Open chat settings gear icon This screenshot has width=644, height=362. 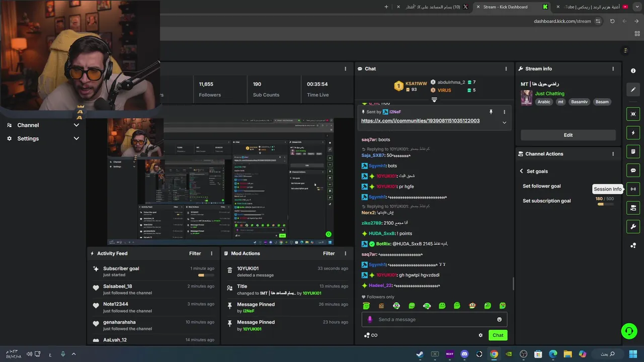pos(480,335)
